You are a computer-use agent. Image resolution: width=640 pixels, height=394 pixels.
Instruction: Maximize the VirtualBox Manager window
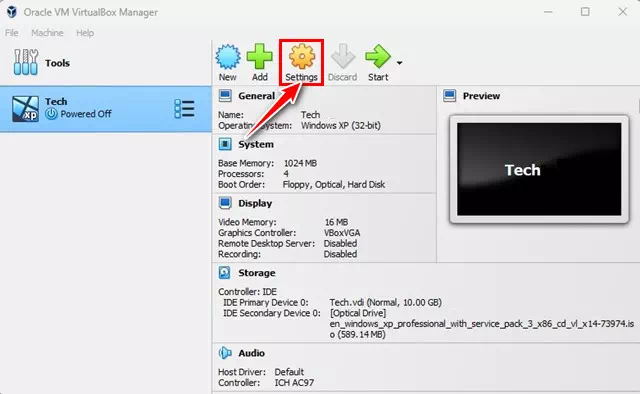click(x=585, y=12)
